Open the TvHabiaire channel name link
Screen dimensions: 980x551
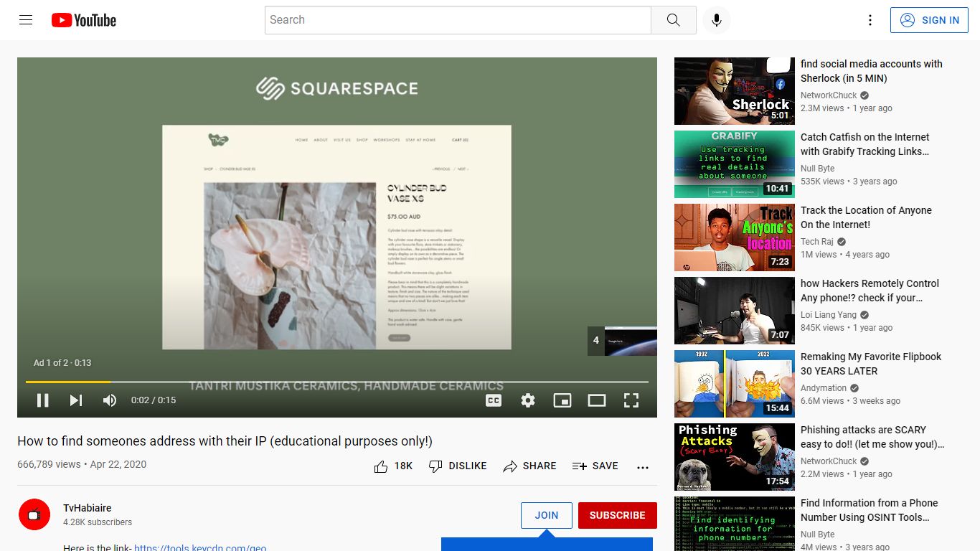pos(88,508)
